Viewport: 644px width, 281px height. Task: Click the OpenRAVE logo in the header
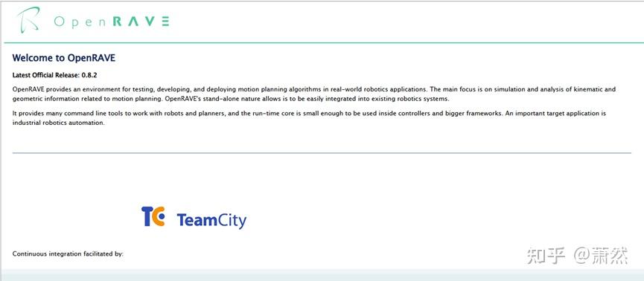click(93, 21)
